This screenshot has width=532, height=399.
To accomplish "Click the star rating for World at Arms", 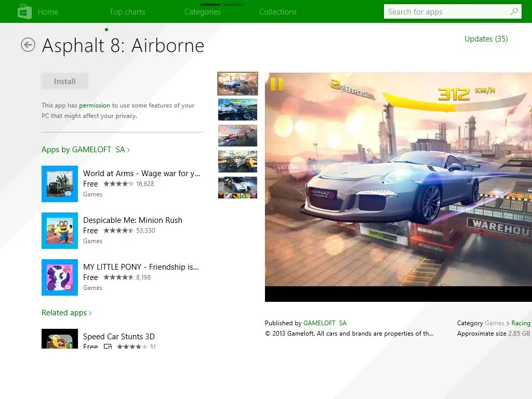I will (118, 184).
